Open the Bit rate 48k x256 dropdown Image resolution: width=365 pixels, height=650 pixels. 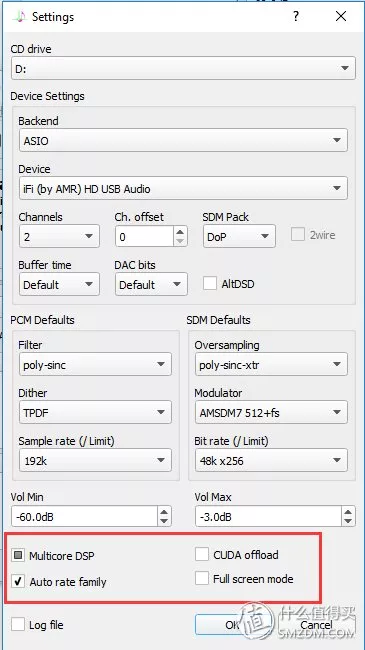271,460
